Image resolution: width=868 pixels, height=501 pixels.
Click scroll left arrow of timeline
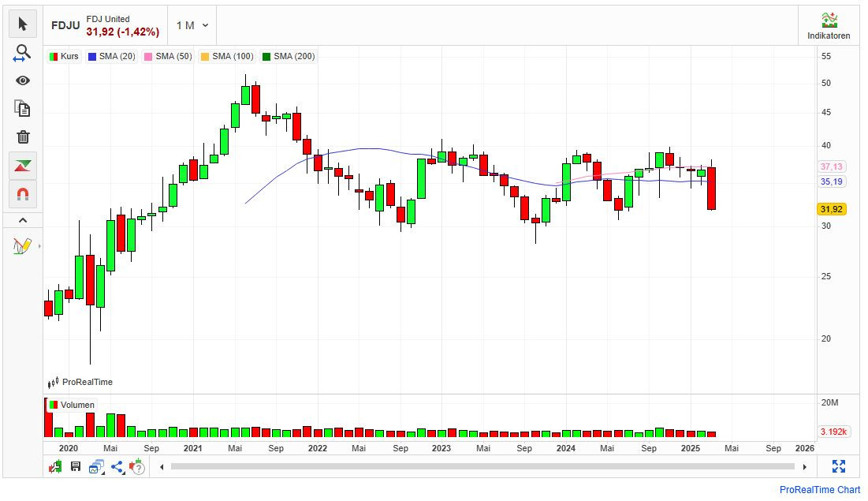click(162, 467)
